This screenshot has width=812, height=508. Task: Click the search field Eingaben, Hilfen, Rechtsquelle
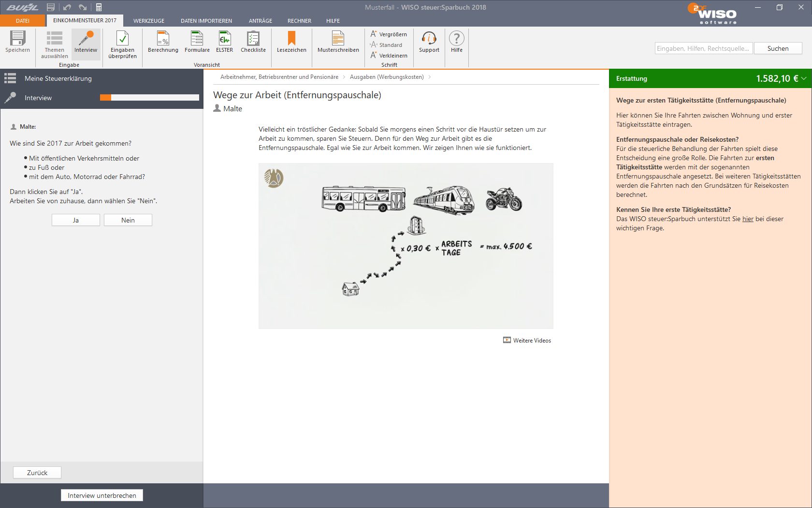tap(703, 48)
